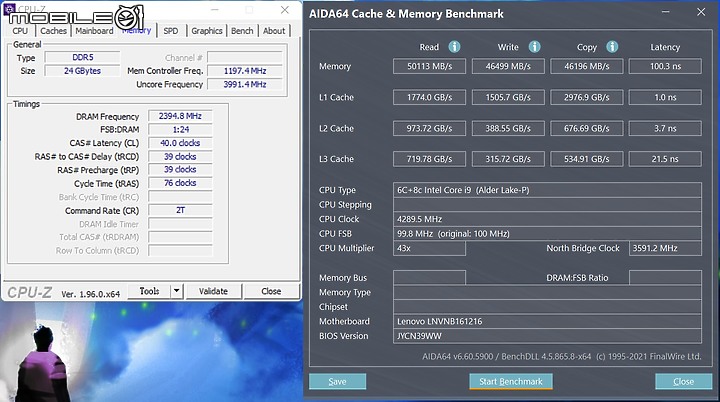720x402 pixels.
Task: Click the L2 Cache Latency 3.7 ns
Action: 665,128
